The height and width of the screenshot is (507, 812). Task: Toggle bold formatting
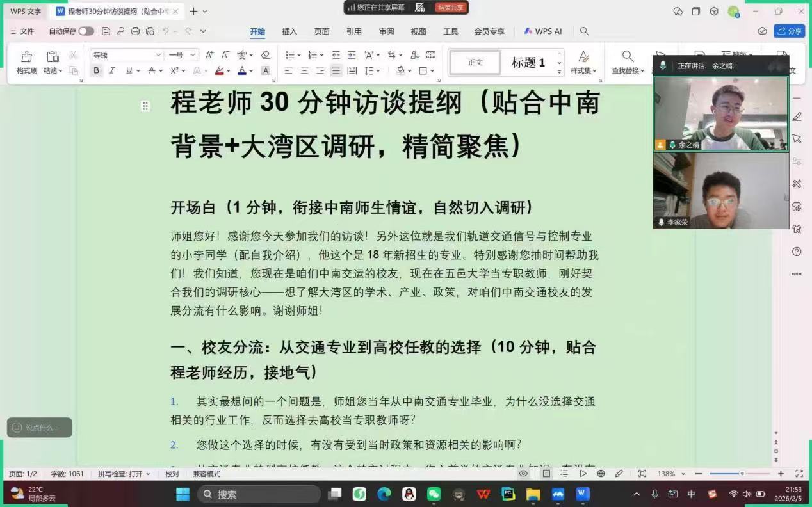point(97,71)
